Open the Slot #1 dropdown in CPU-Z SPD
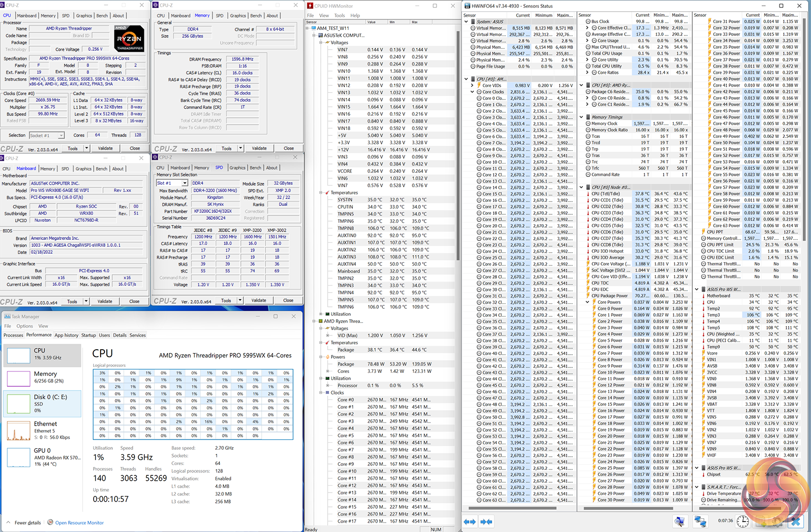Image resolution: width=811 pixels, height=532 pixels. (x=185, y=183)
